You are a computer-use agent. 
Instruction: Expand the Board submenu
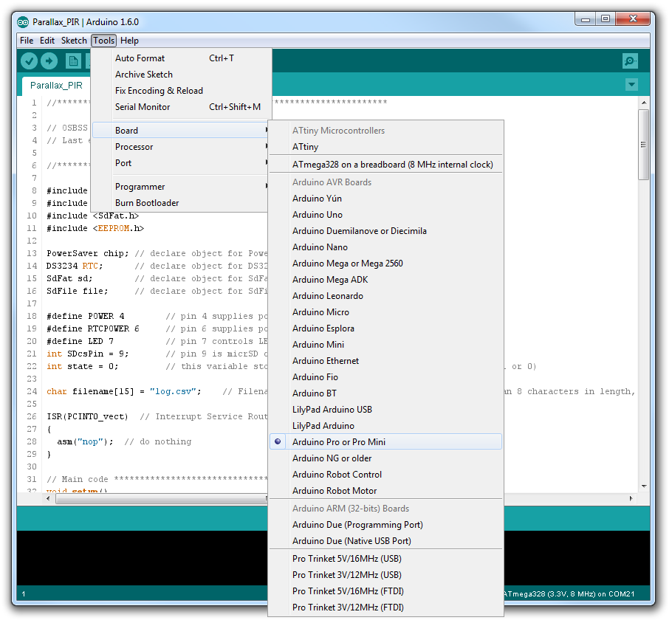[x=182, y=130]
